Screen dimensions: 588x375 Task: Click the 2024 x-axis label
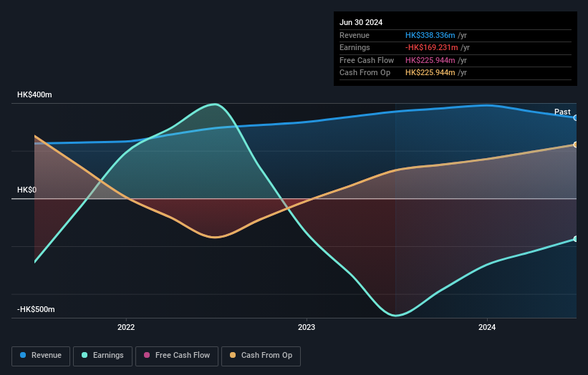[x=487, y=327]
